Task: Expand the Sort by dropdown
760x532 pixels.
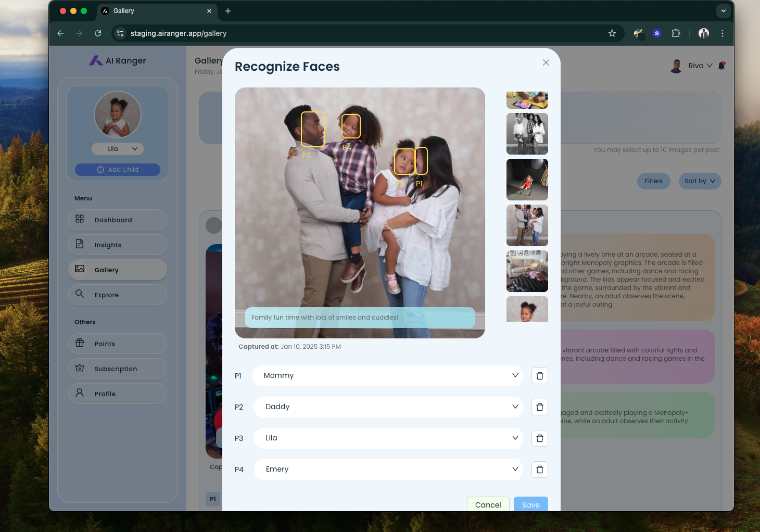Action: tap(700, 181)
